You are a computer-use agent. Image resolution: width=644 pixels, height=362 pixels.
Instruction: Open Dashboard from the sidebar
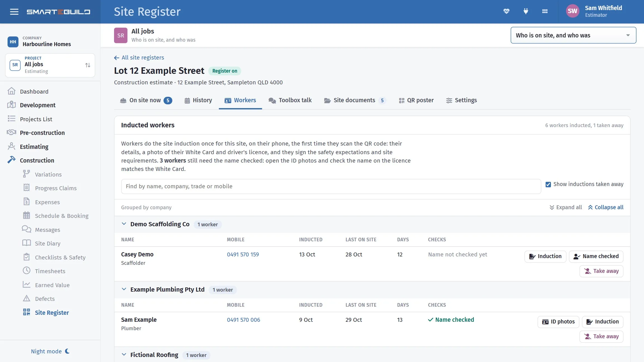[34, 91]
